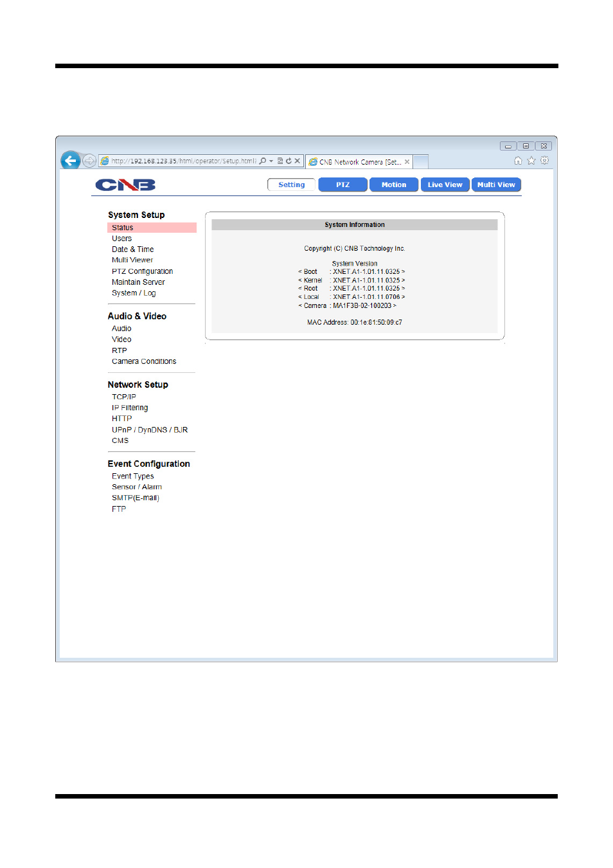The image size is (613, 868).
Task: Click the CNB logo
Action: click(125, 185)
